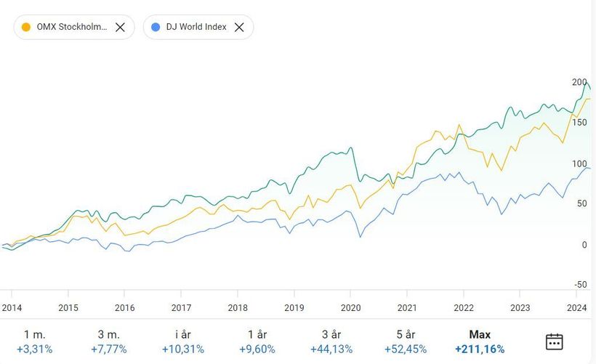Show the 3 år performance
Screen dimensions: 596x364
331,341
